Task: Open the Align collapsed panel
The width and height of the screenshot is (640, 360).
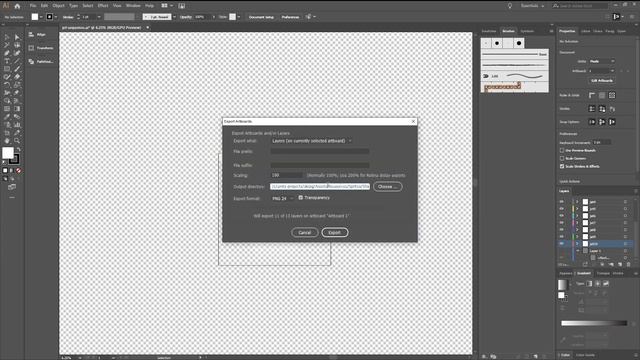Action: 37,35
